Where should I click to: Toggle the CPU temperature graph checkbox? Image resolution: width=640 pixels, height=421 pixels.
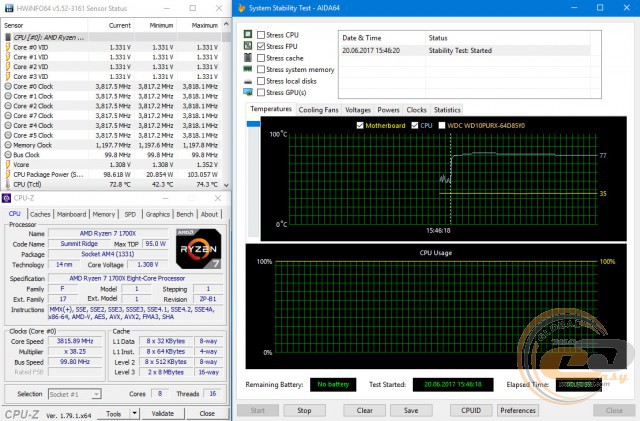[x=415, y=125]
